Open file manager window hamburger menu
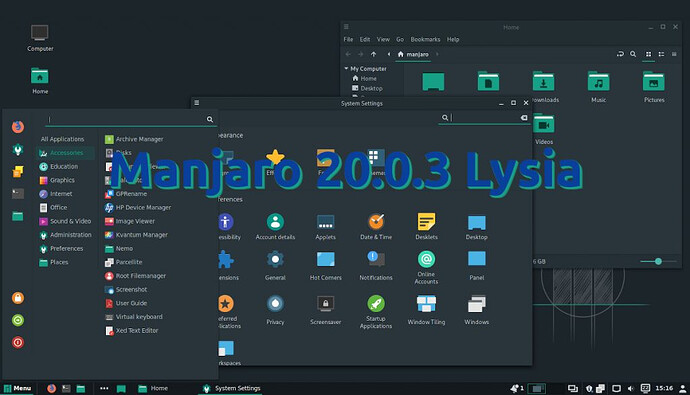Viewport: 690px width, 395px height. 346,27
